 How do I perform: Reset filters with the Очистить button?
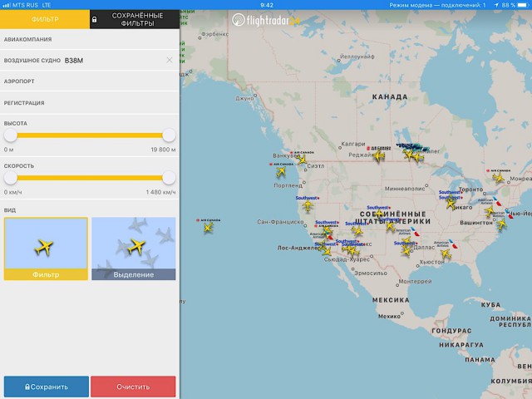tap(133, 387)
